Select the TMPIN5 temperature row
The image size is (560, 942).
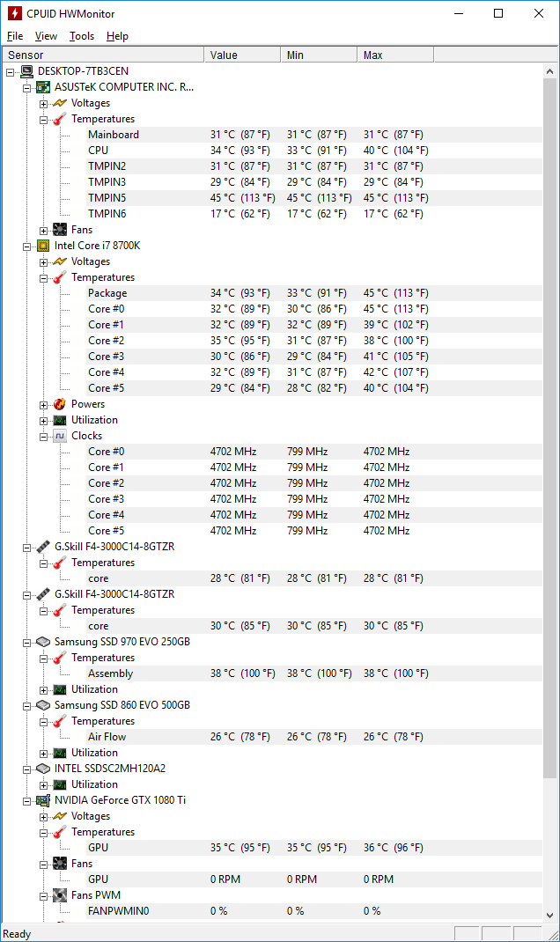coord(313,198)
